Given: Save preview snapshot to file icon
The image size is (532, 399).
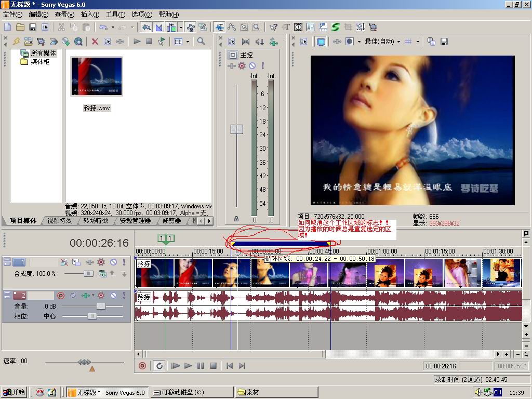Looking at the screenshot, I should [x=444, y=42].
